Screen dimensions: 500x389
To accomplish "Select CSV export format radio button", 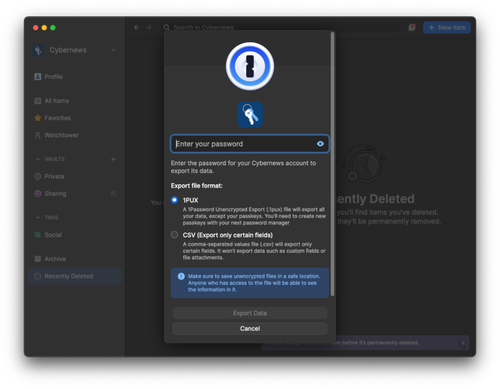I will pyautogui.click(x=174, y=235).
